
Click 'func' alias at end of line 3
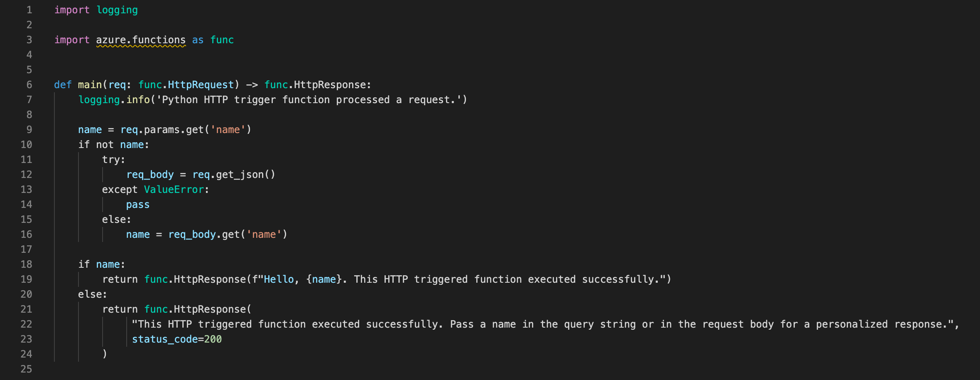click(222, 40)
